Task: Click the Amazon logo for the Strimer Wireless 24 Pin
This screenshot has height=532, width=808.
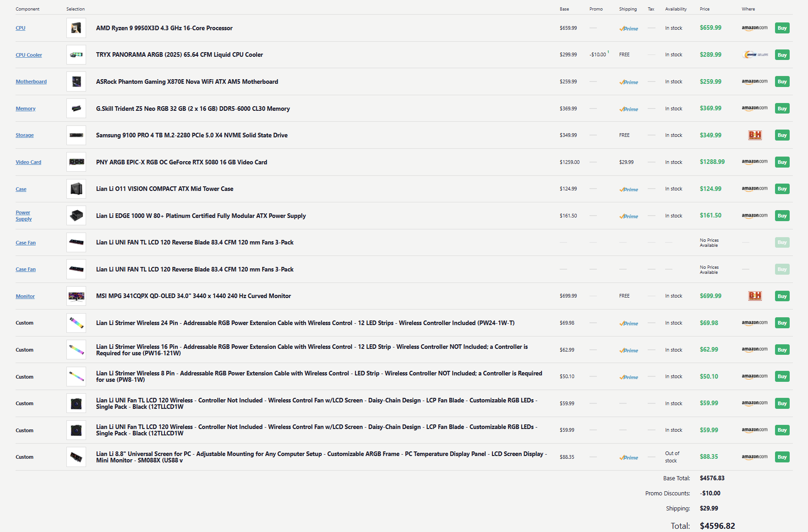Action: point(754,323)
